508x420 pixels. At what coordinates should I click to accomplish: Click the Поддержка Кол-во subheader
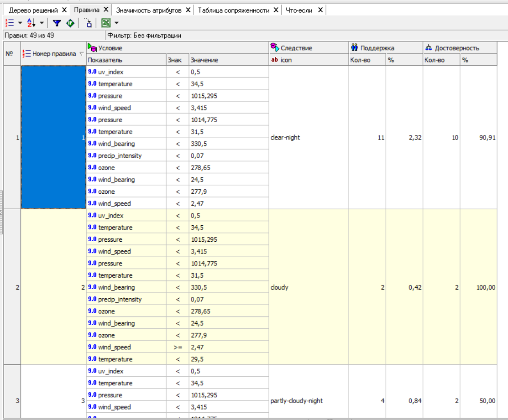367,60
